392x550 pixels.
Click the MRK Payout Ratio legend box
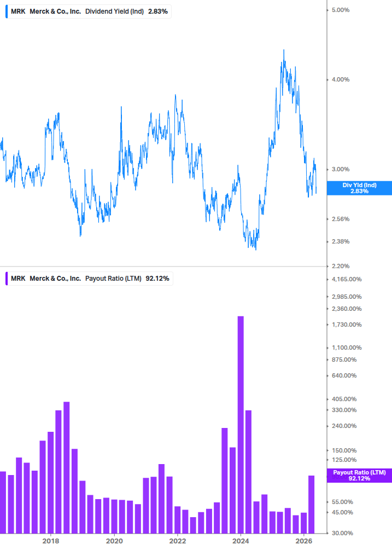(x=89, y=279)
